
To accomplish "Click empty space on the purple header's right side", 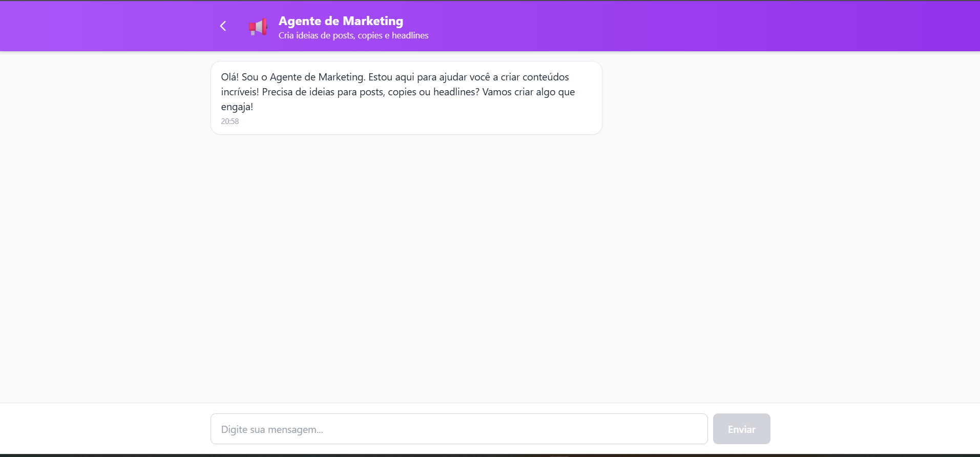I will coord(768,26).
